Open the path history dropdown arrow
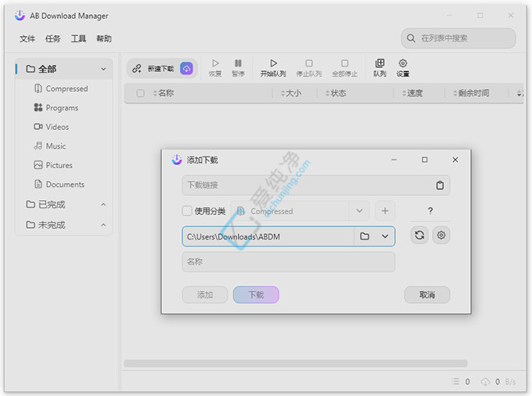Viewport: 532px width, 396px height. tap(385, 236)
